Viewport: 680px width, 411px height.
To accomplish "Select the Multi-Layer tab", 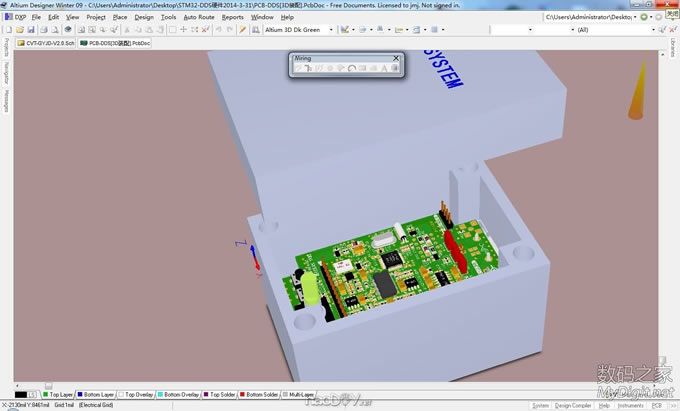I will click(x=301, y=395).
